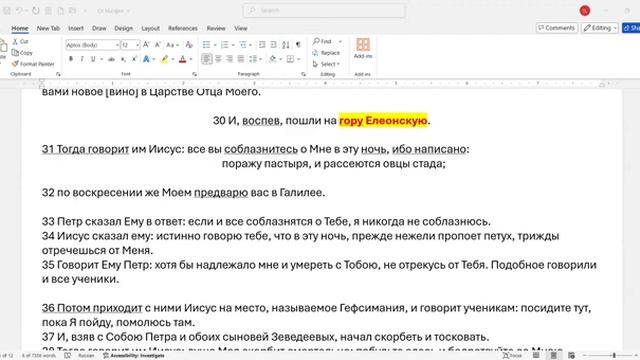Screen dimensions: 640x360
Task: Open the Insert tab
Action: 76,28
